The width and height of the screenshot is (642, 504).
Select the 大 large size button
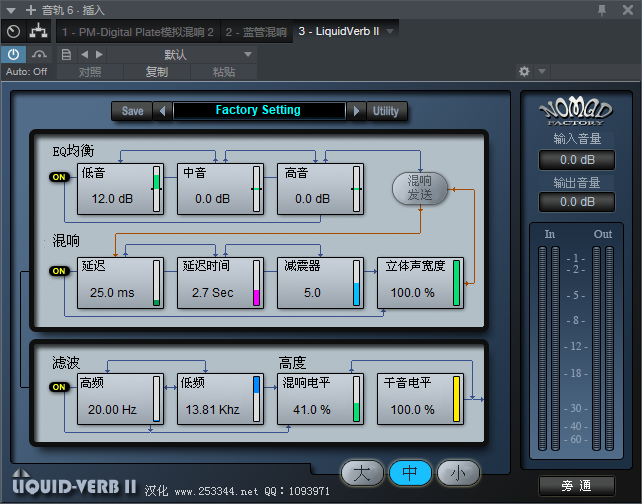(x=362, y=473)
